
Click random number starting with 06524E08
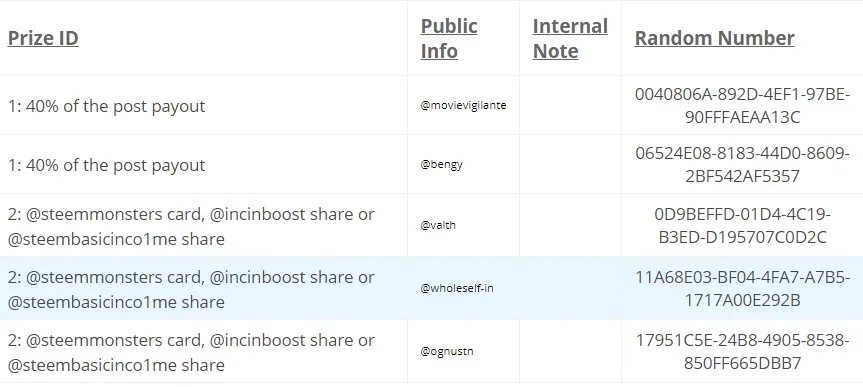point(742,165)
